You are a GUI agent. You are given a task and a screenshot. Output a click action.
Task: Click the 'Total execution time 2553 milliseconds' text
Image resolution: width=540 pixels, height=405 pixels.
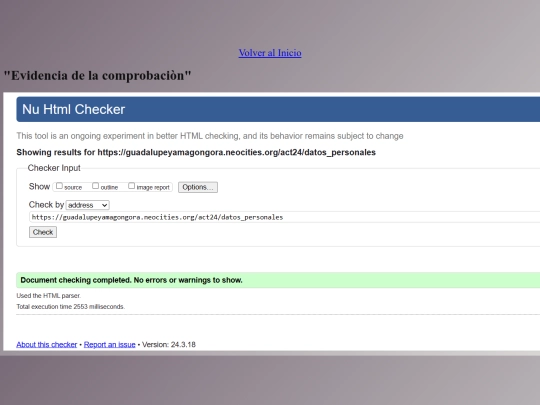(71, 307)
